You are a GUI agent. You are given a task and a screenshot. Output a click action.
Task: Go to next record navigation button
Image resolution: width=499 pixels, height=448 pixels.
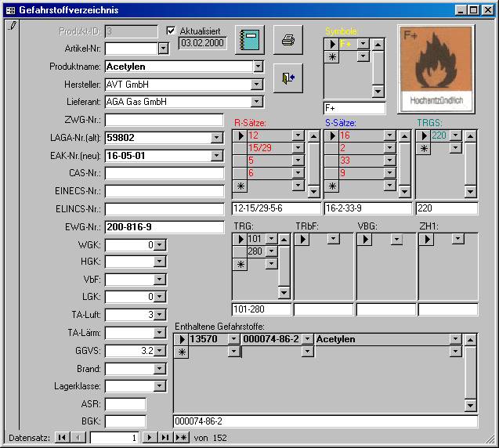[150, 438]
